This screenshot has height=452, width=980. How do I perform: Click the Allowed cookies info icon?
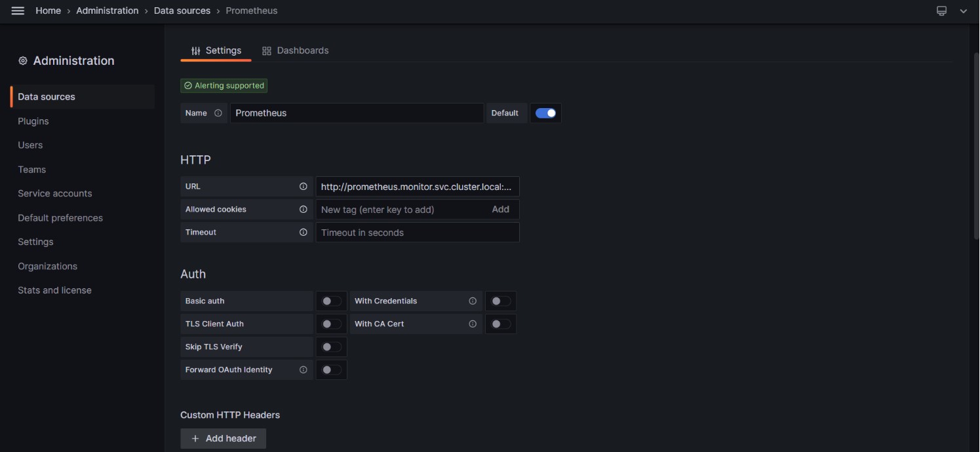point(303,209)
